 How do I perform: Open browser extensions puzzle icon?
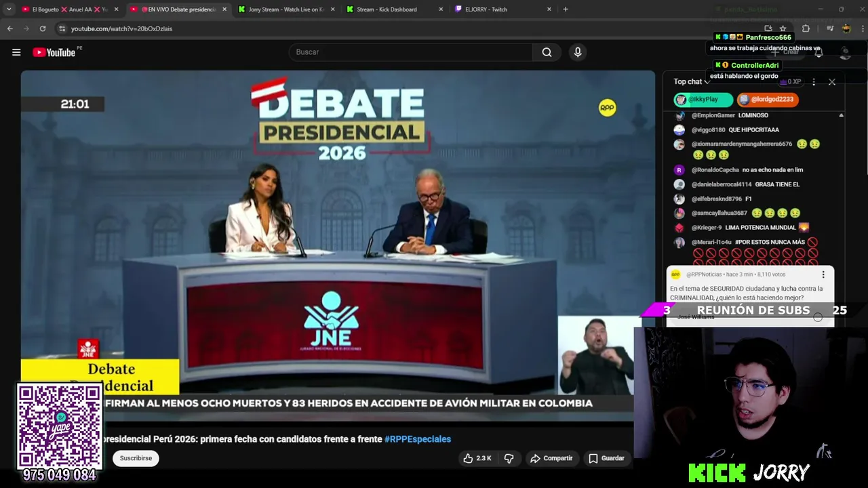tap(806, 28)
